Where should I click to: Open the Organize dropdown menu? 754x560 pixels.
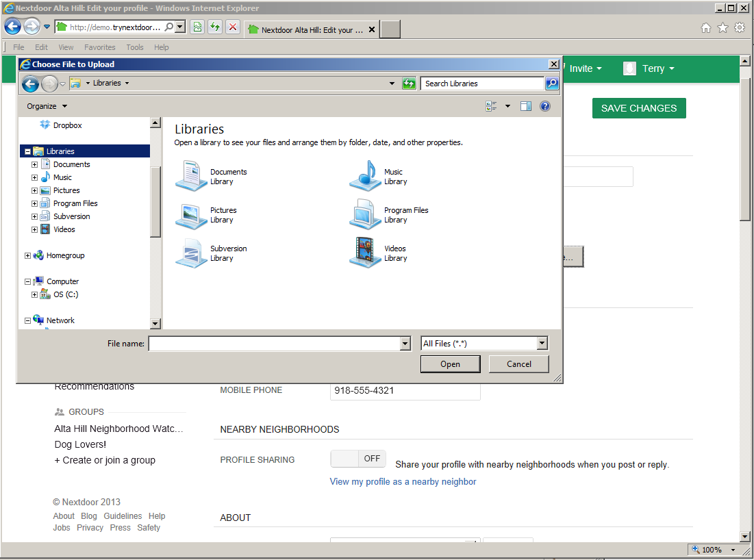47,106
